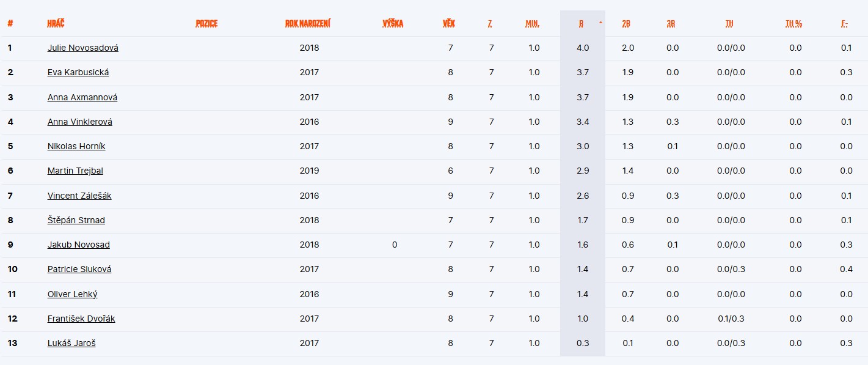Sort by TH % column header

pos(794,23)
